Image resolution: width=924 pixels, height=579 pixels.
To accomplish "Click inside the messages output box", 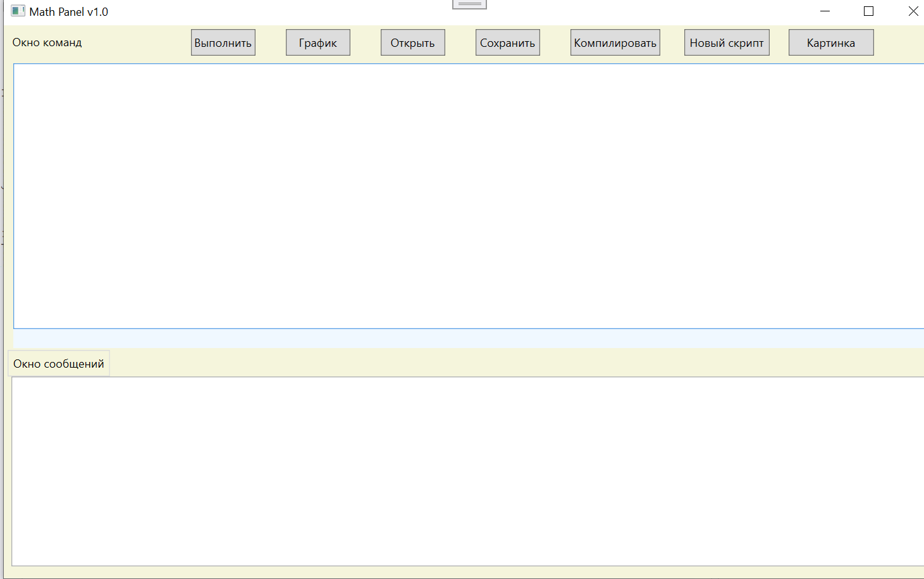I will (468, 471).
